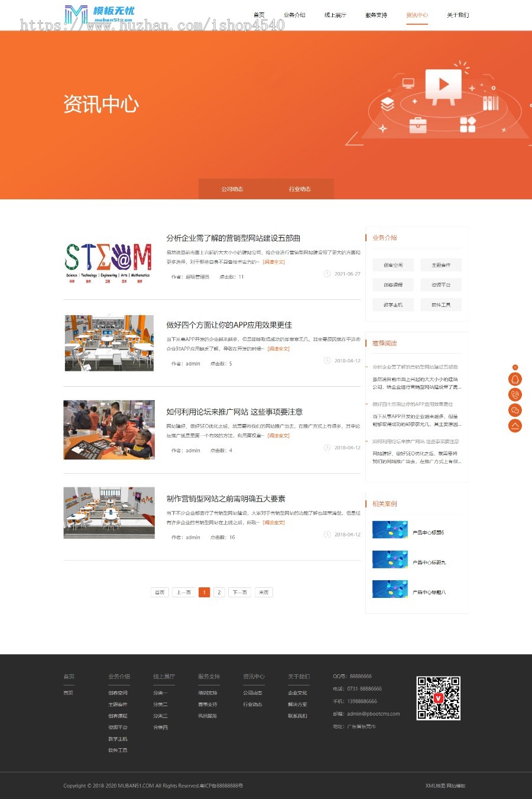Open 首页 in the top navigation
Viewport: 532px width, 799px height.
point(259,15)
